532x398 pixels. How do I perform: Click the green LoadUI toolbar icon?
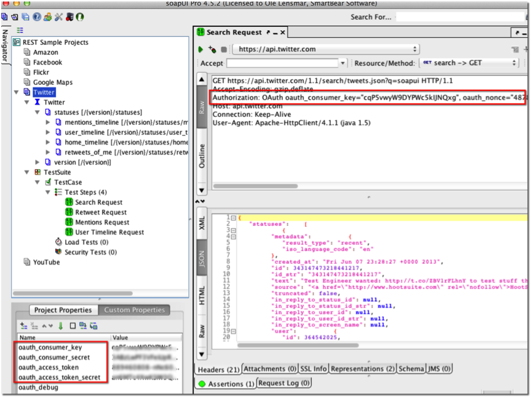(80, 17)
